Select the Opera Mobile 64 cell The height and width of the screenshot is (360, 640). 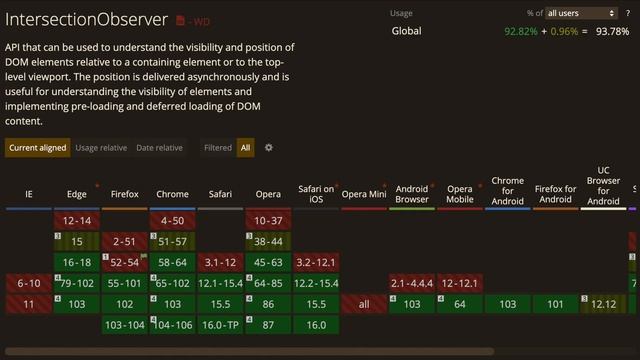[x=460, y=304]
